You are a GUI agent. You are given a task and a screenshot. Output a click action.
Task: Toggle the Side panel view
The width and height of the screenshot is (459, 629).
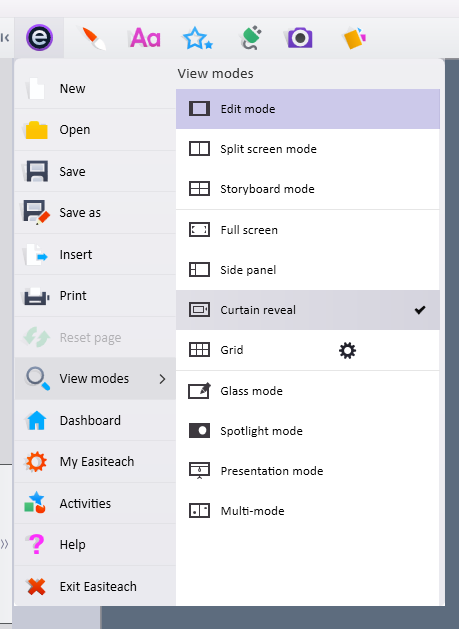[308, 270]
